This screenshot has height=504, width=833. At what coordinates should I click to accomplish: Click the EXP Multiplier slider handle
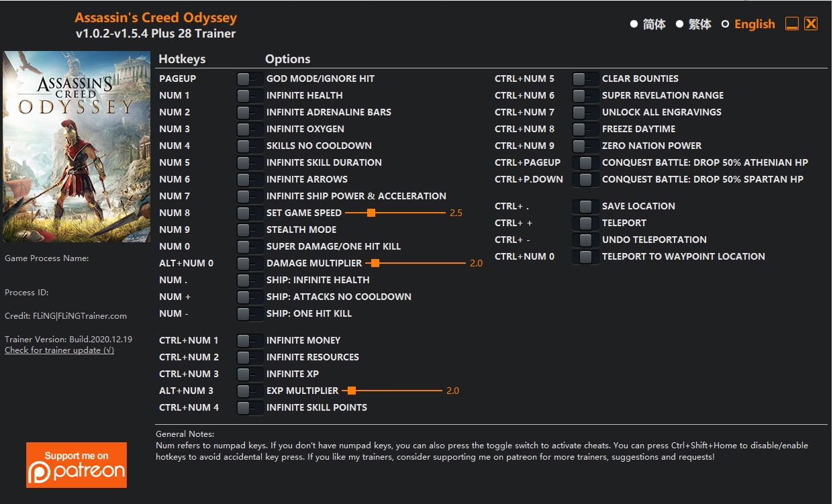pos(351,391)
